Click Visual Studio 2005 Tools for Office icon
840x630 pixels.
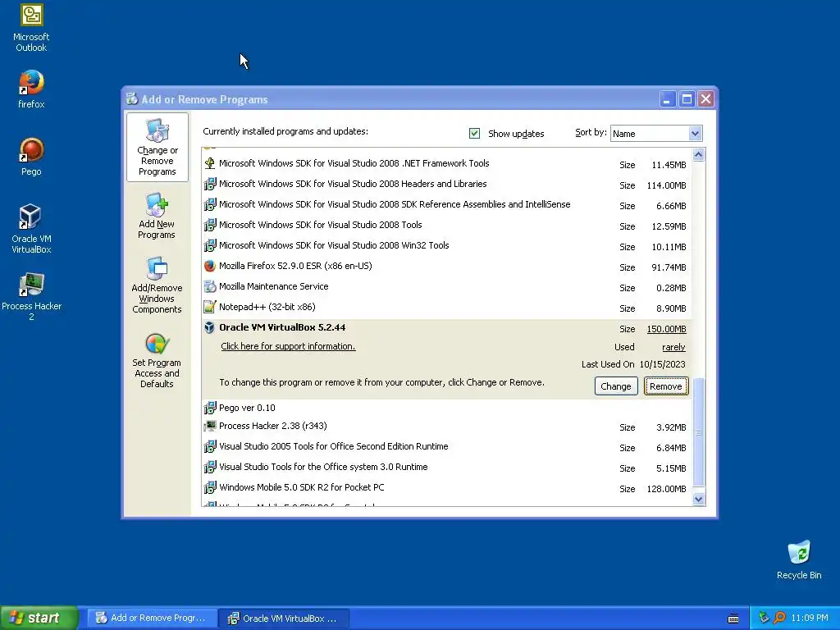click(209, 447)
